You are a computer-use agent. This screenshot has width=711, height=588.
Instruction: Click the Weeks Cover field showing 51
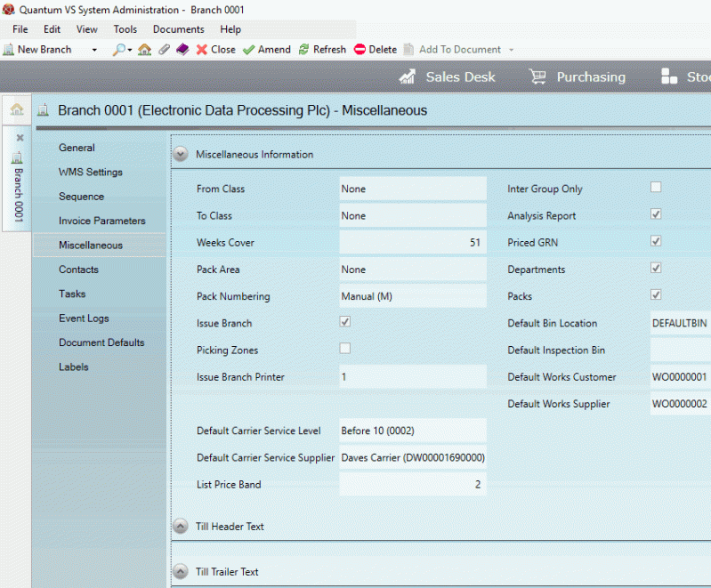click(x=413, y=243)
